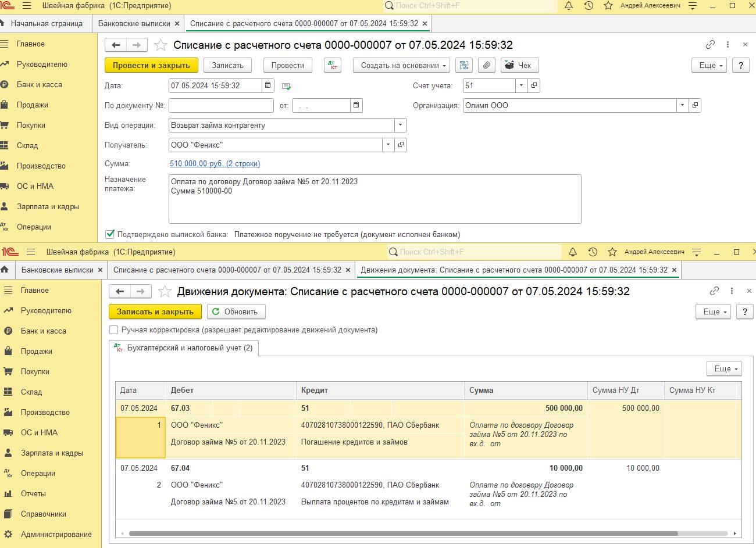Image resolution: width=756 pixels, height=548 pixels.
Task: Open more options dots in Движения документа header
Action: [x=732, y=291]
